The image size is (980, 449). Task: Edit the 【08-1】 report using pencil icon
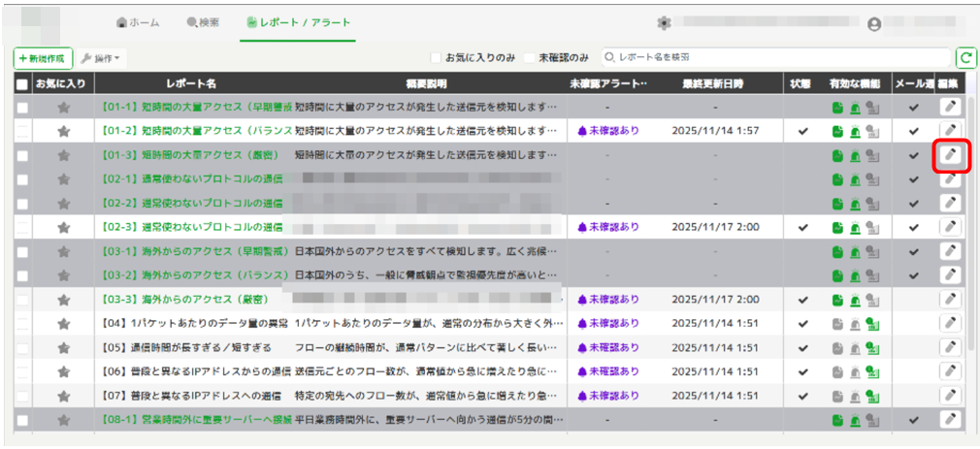click(950, 420)
